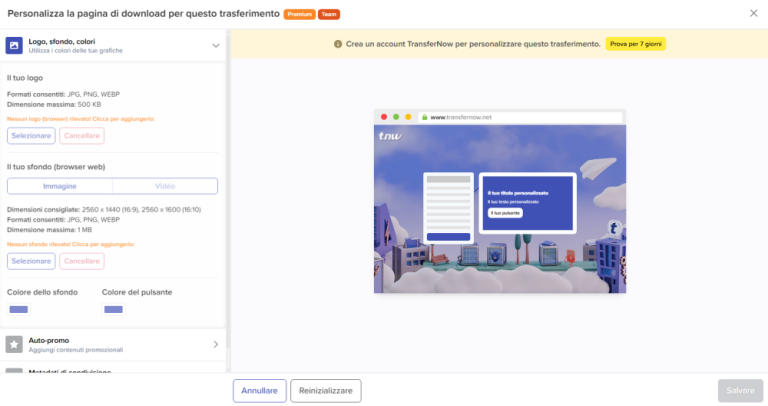This screenshot has height=406, width=768.
Task: Close the personalization dialog with the X
Action: pos(753,13)
